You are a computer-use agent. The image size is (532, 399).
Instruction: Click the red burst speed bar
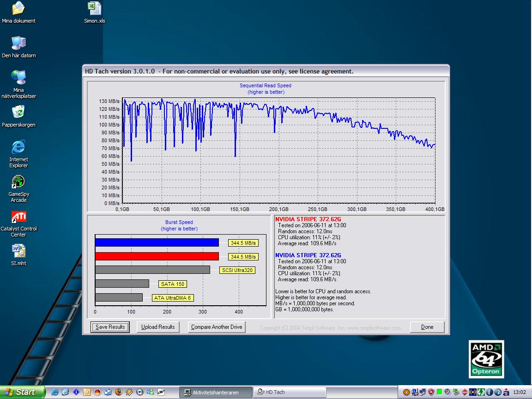coord(157,256)
